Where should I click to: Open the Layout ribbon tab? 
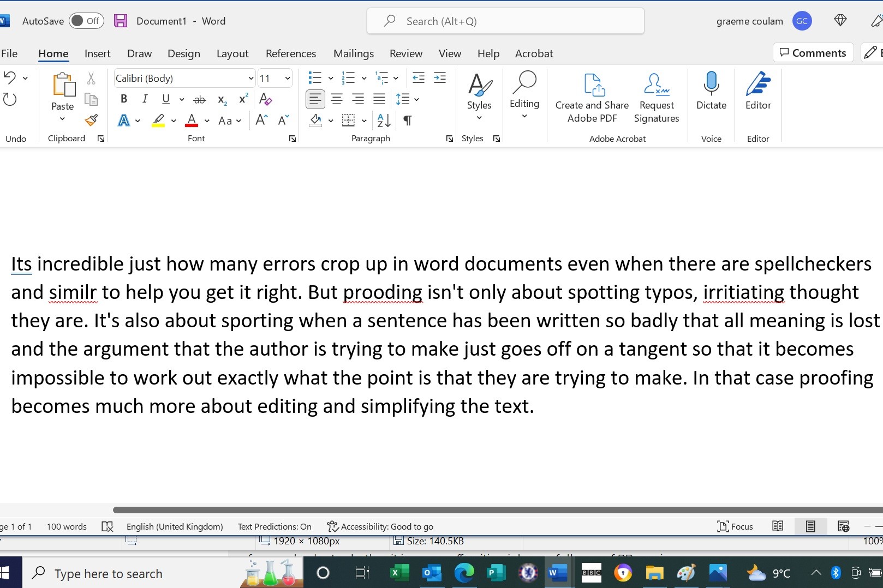click(232, 53)
